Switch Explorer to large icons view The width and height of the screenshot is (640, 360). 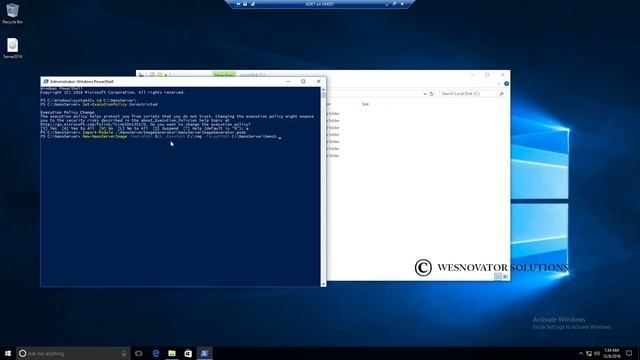pyautogui.click(x=505, y=276)
